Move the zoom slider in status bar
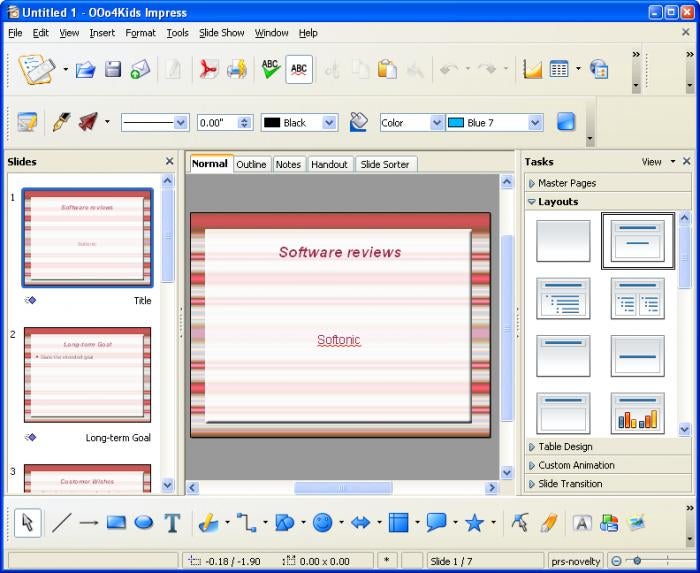 coord(637,561)
